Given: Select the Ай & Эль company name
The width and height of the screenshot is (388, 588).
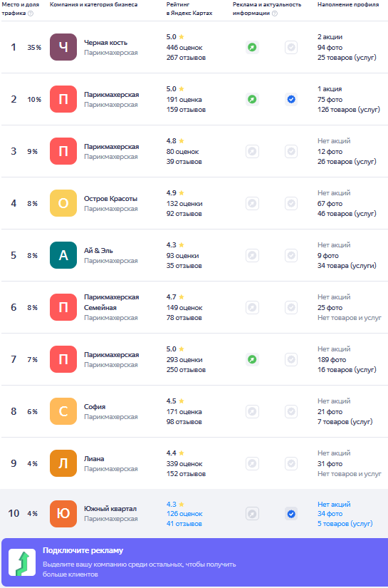Looking at the screenshot, I should tap(98, 250).
